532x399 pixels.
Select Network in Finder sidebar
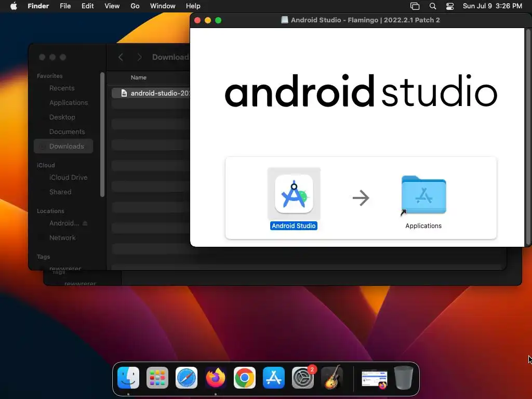pyautogui.click(x=63, y=238)
